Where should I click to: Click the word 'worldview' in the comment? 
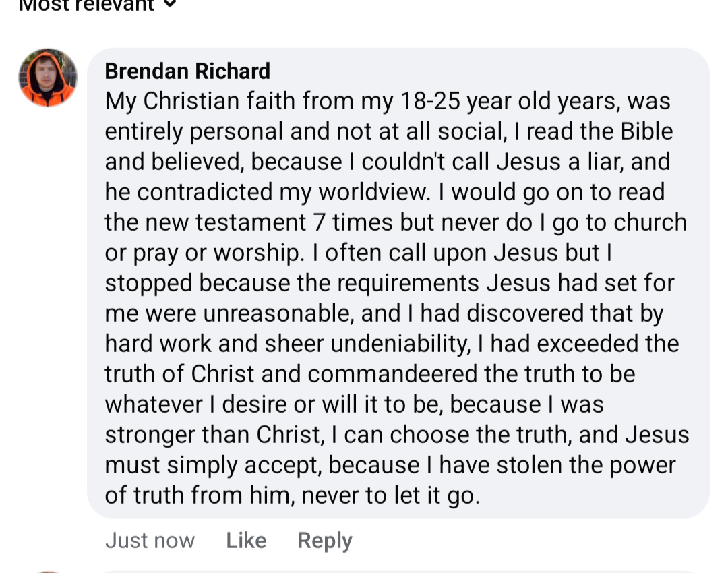tap(373, 192)
